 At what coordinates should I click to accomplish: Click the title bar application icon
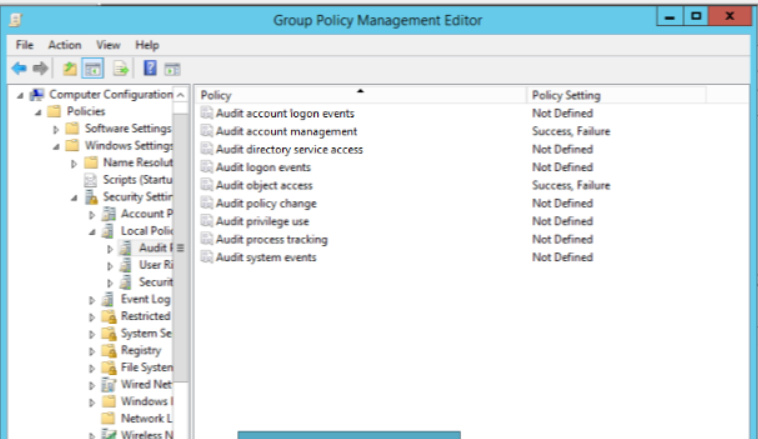pos(15,20)
